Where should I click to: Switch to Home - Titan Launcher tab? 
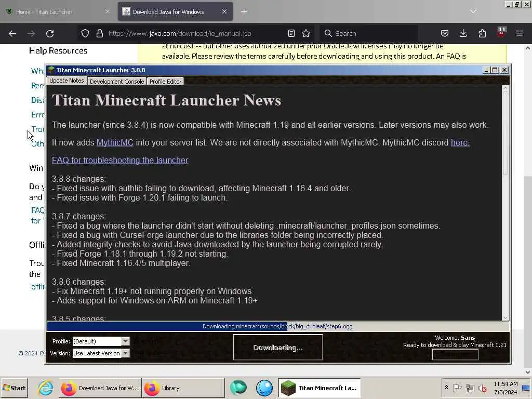[x=58, y=12]
